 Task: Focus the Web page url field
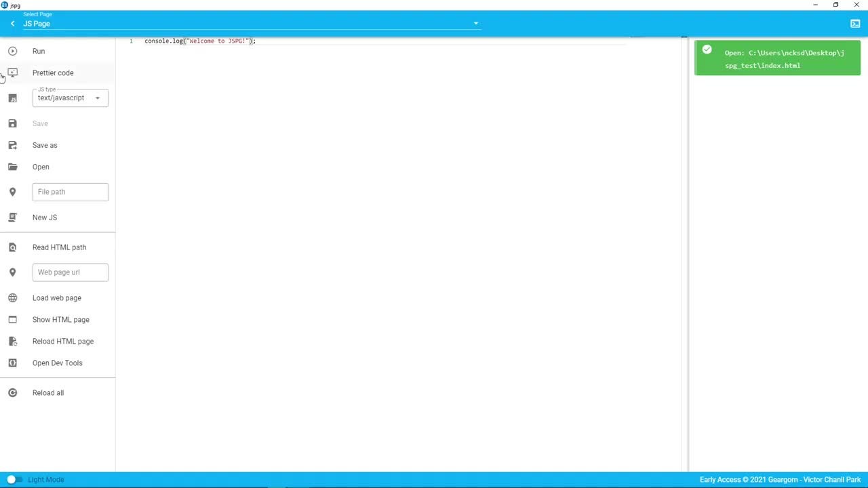(70, 272)
